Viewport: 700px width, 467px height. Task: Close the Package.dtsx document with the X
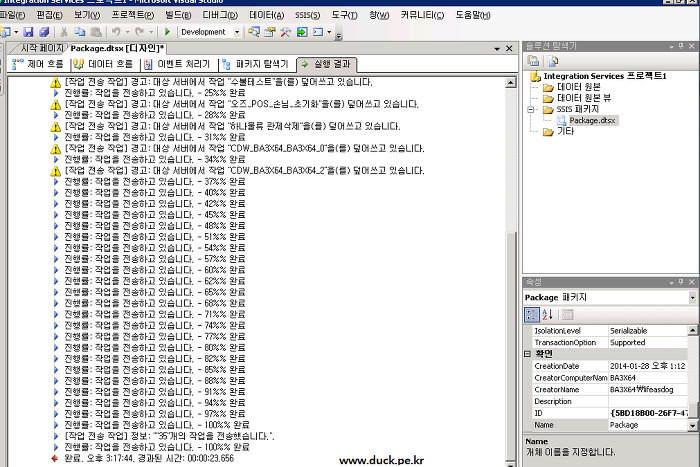click(x=509, y=48)
